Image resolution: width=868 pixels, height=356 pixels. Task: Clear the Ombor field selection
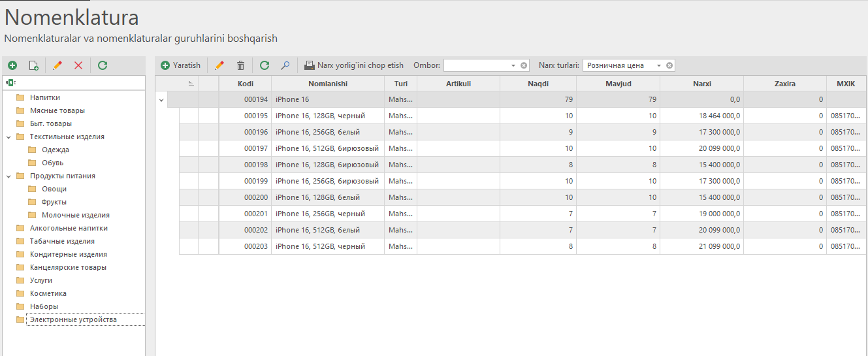(x=524, y=65)
